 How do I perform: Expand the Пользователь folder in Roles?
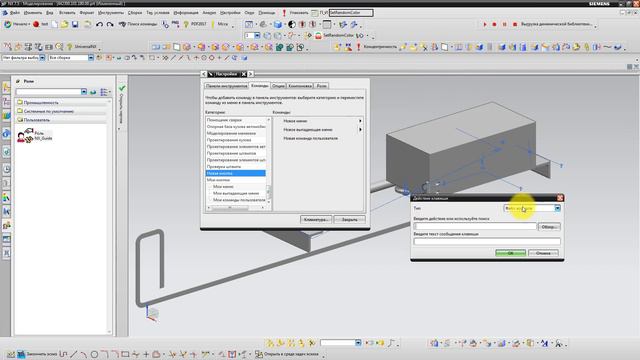(61, 120)
